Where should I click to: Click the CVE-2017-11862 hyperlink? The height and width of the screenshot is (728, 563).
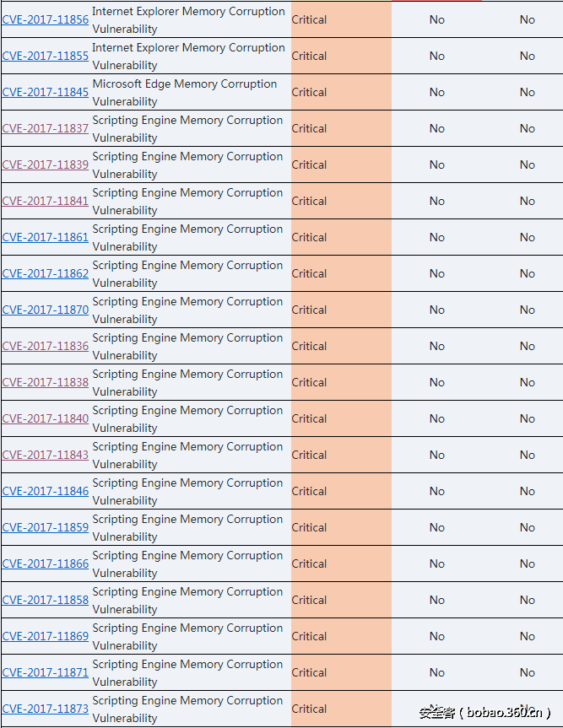click(x=45, y=274)
